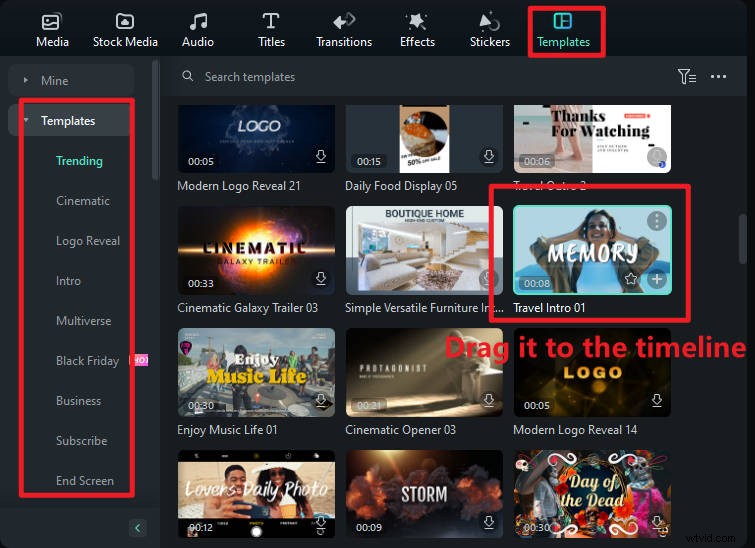The image size is (755, 548).
Task: Open the Media tab
Action: click(52, 31)
